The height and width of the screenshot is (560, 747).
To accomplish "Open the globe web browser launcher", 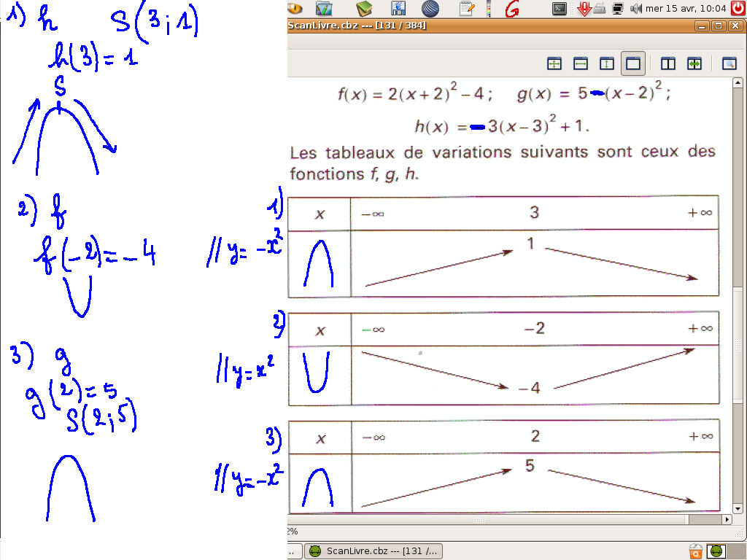I will tap(431, 9).
